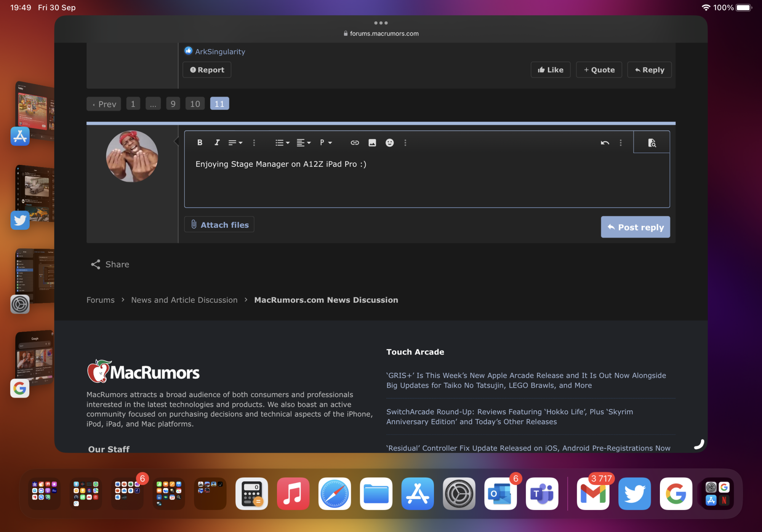Viewport: 762px width, 532px height.
Task: Like the post above
Action: tap(551, 70)
